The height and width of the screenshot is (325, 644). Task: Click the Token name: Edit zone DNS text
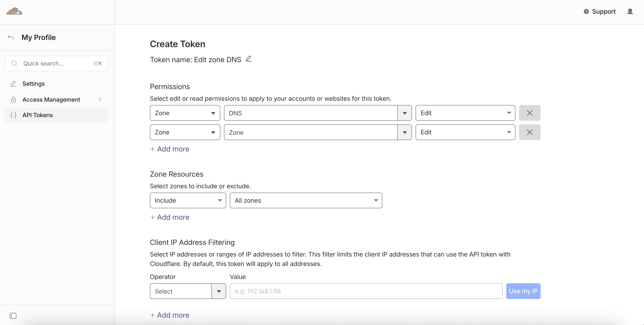point(195,60)
